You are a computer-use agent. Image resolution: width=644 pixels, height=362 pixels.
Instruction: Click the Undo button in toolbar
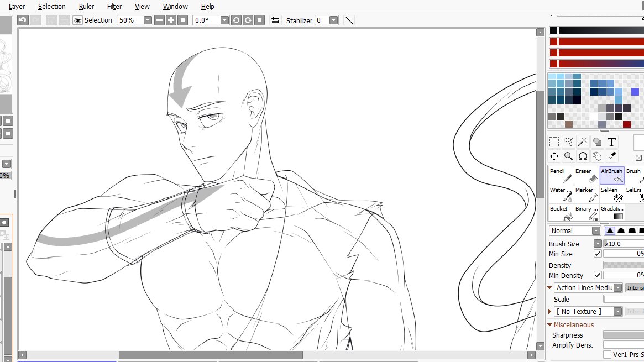click(23, 20)
